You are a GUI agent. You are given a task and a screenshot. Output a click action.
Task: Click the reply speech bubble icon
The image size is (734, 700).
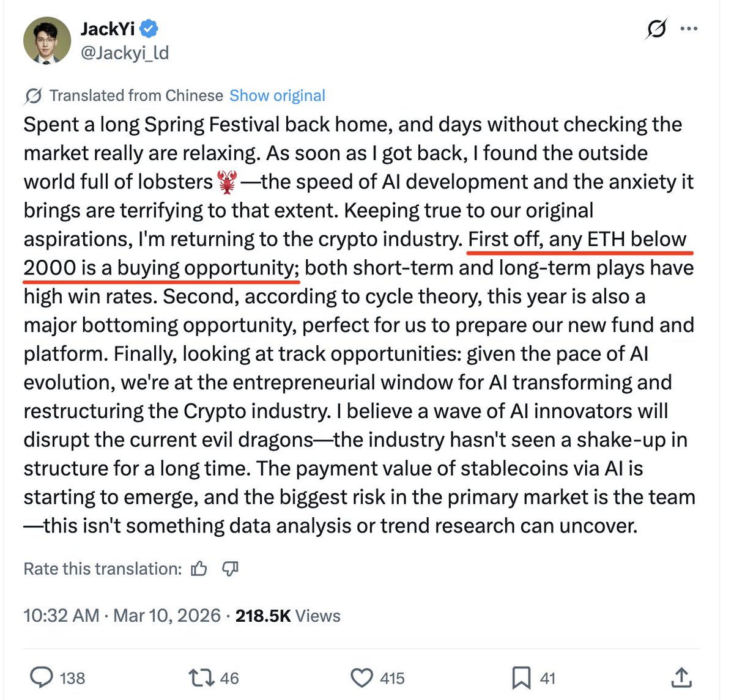[42, 677]
